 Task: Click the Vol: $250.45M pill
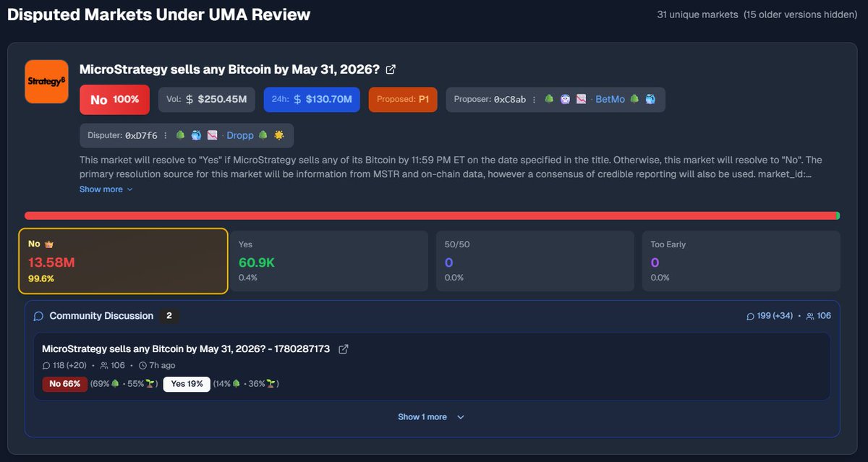[x=207, y=100]
